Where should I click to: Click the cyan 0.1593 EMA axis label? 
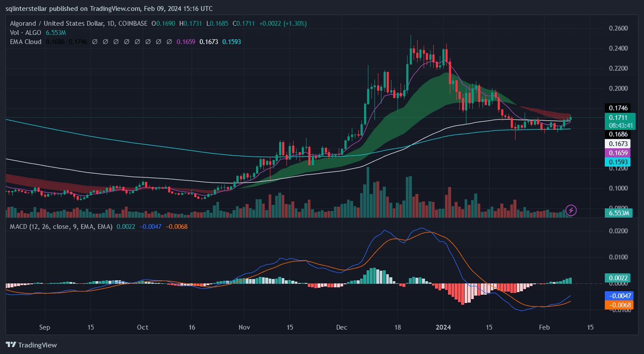tap(617, 162)
